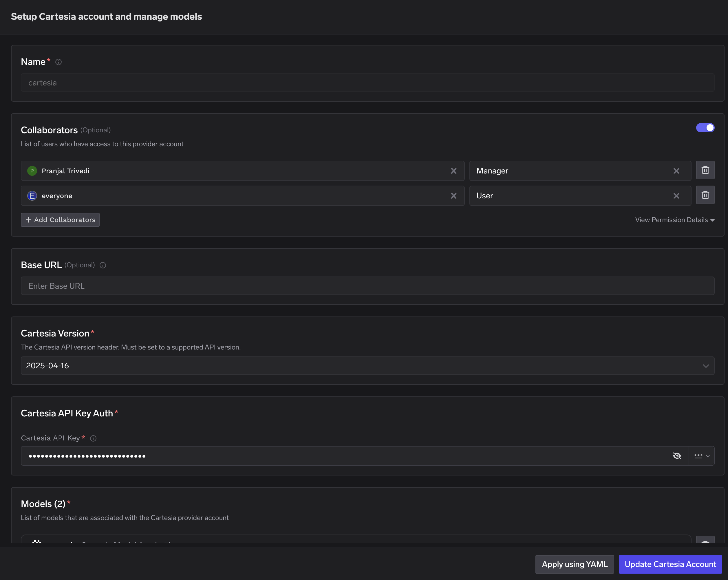Expand View Permission Details
Screen dimensions: 728x580
675,219
